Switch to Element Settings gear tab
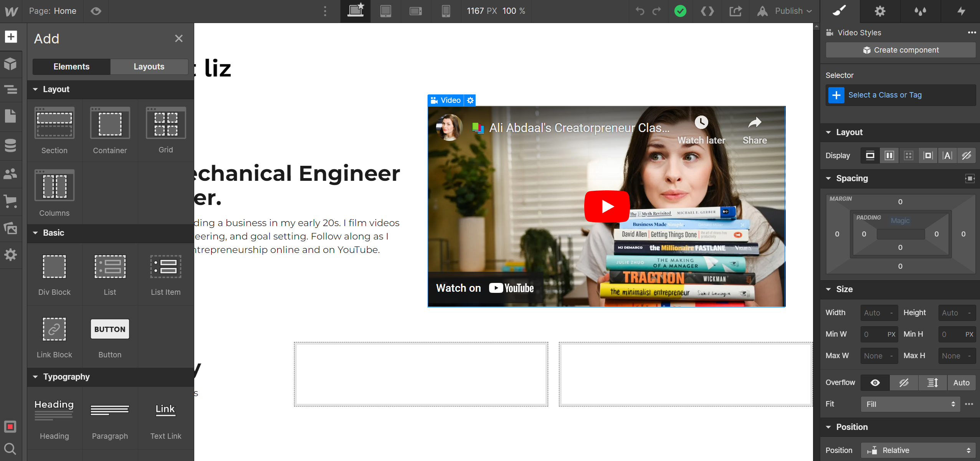 (880, 11)
